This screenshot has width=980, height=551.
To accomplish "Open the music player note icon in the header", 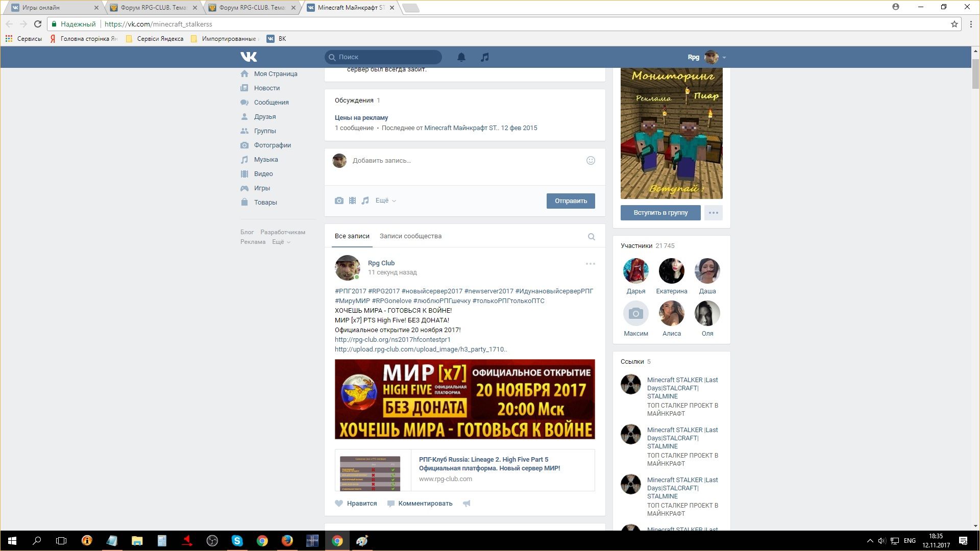I will (484, 57).
